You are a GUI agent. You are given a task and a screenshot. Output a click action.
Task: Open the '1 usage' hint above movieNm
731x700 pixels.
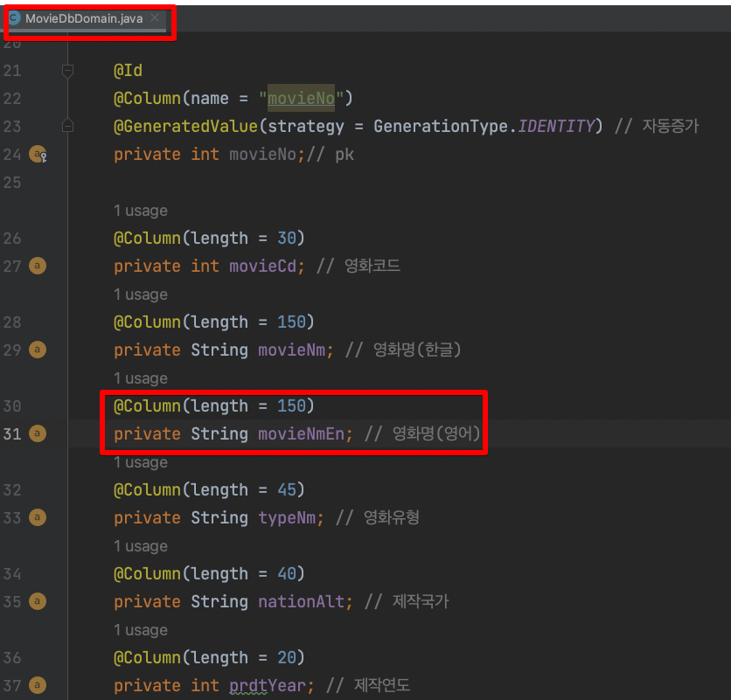pyautogui.click(x=141, y=295)
